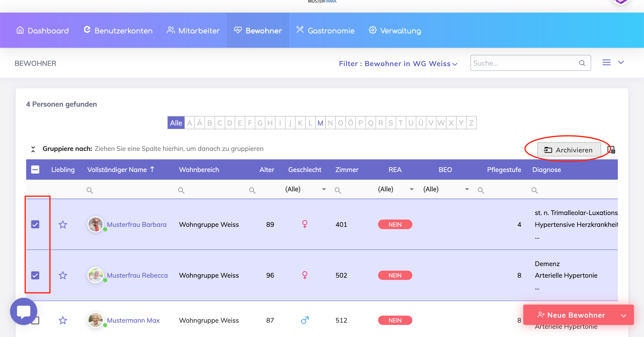Expand the Neue Bewohner button arrow

624,315
